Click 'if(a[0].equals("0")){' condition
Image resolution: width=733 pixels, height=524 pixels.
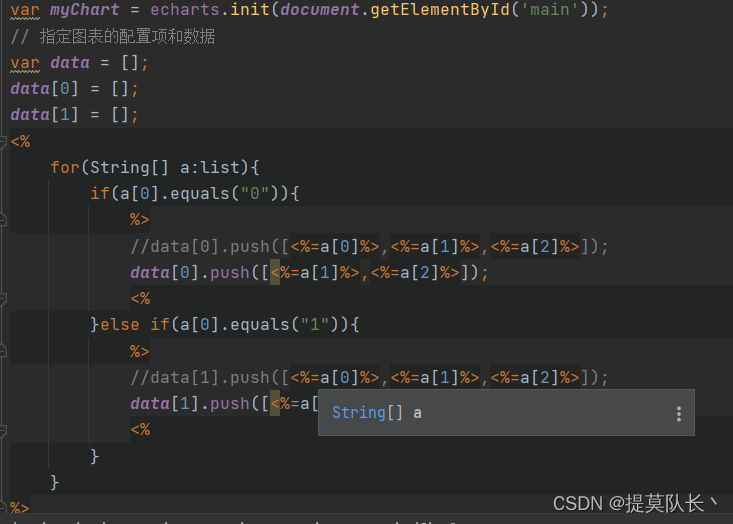[x=195, y=194]
